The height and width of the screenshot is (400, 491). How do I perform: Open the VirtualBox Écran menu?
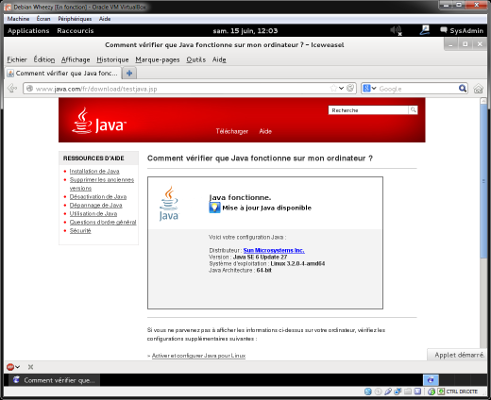coord(43,19)
